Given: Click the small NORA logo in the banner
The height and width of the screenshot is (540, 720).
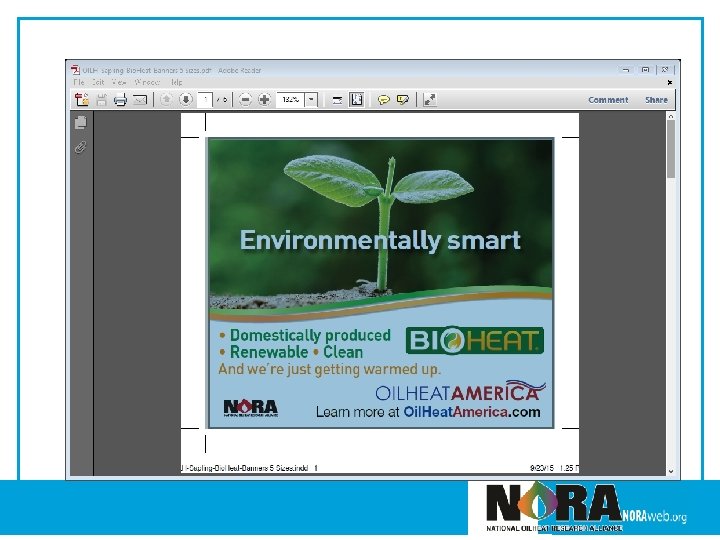Looking at the screenshot, I should pos(251,408).
